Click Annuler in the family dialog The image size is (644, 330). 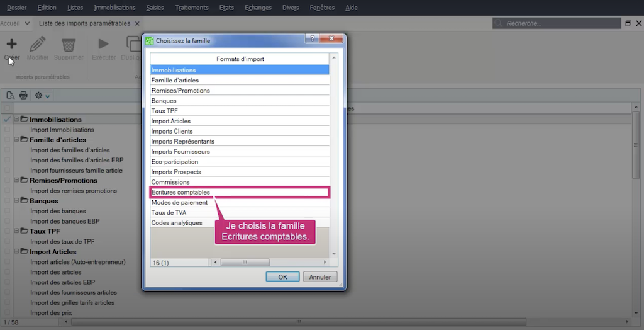(x=320, y=277)
